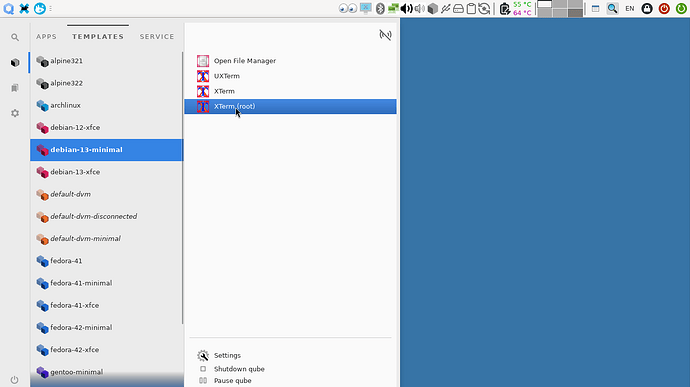Launch the non-root XTerm entry
The height and width of the screenshot is (387, 690).
tap(290, 91)
